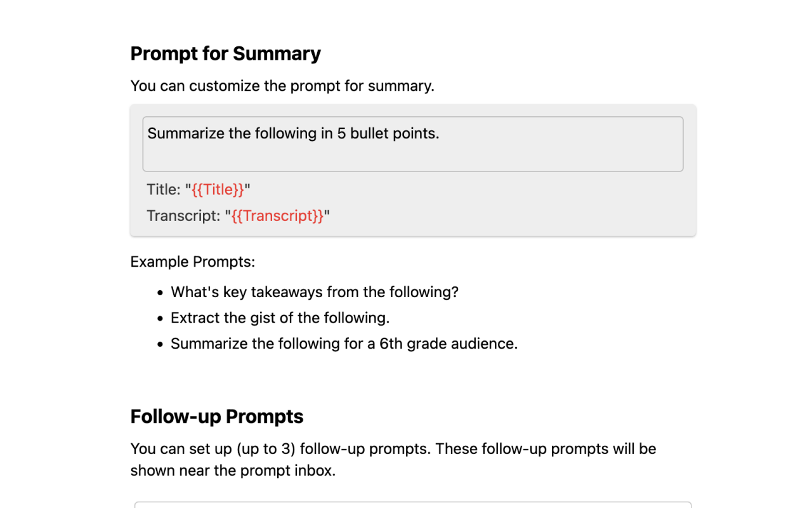The height and width of the screenshot is (508, 812).
Task: Select the example prompt about key takeaways
Action: coord(315,292)
